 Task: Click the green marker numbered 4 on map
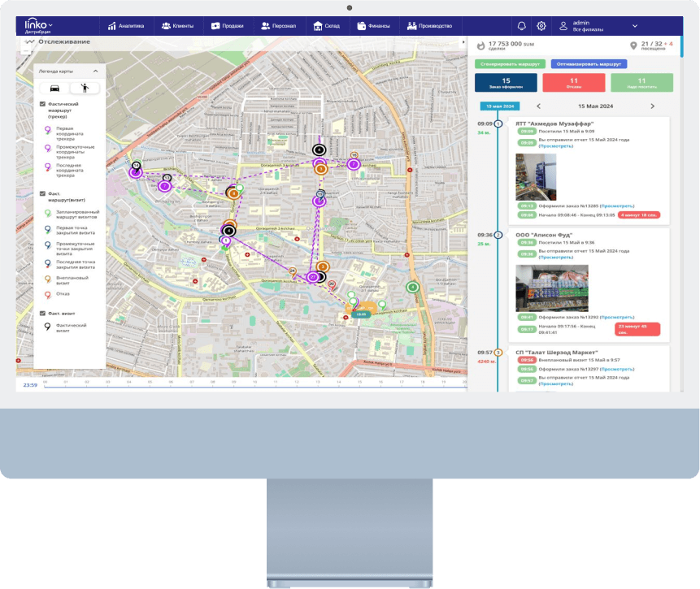pos(413,287)
